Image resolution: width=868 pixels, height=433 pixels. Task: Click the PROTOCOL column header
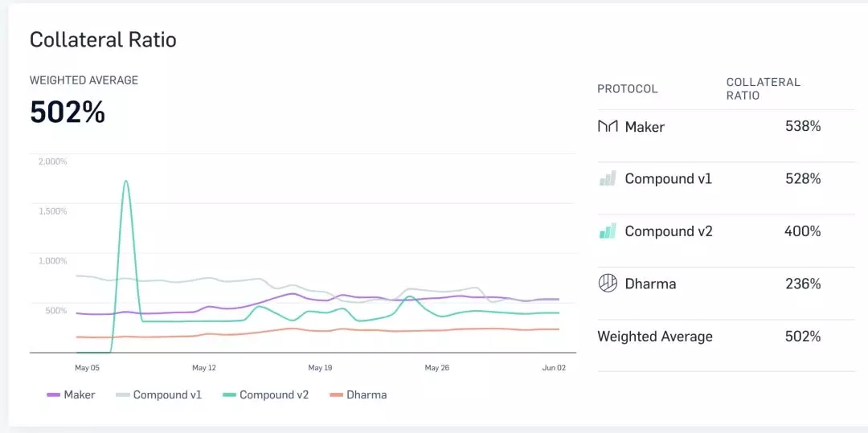627,88
